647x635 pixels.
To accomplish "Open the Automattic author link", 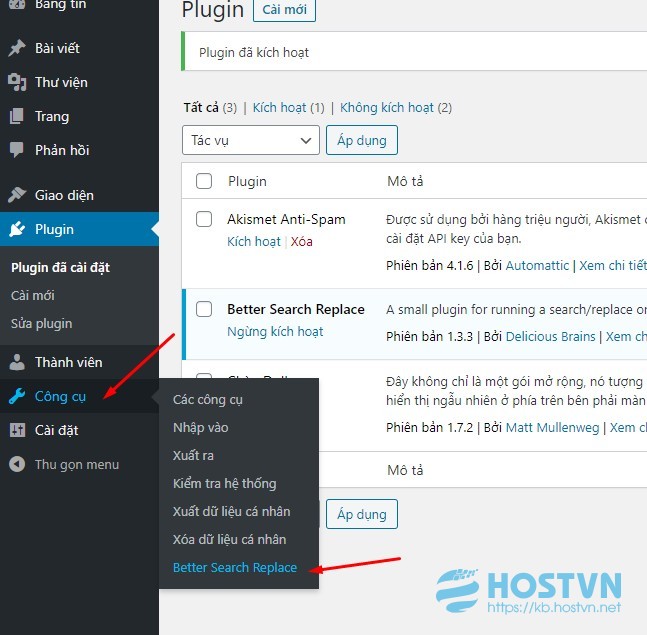I will coord(537,265).
